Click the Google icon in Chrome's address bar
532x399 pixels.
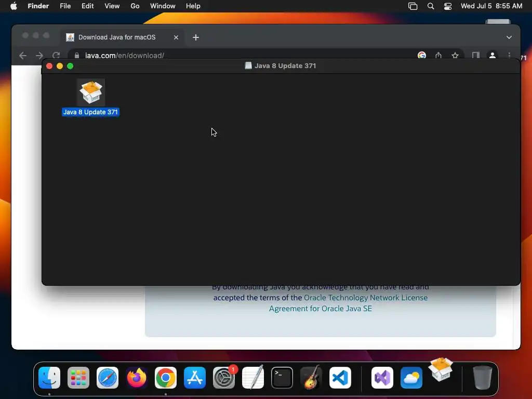[x=422, y=55]
